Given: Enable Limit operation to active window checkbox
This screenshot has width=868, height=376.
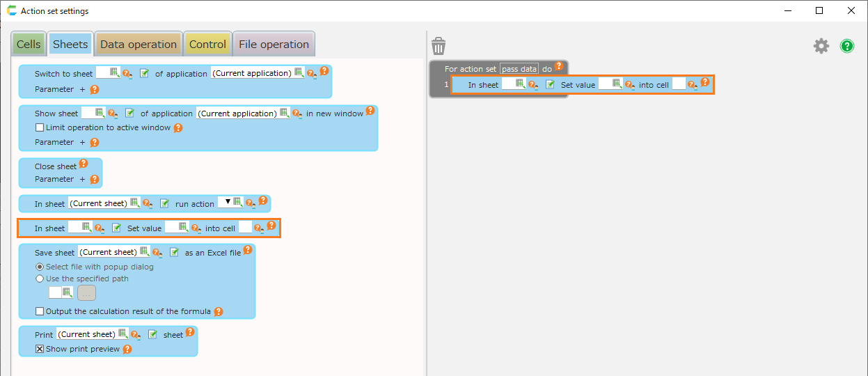Looking at the screenshot, I should pos(40,128).
